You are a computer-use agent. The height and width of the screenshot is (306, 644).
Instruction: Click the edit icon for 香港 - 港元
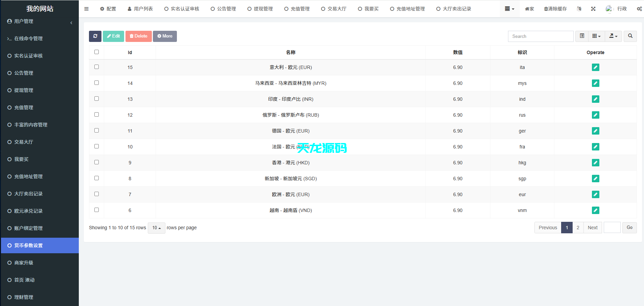[x=596, y=163]
